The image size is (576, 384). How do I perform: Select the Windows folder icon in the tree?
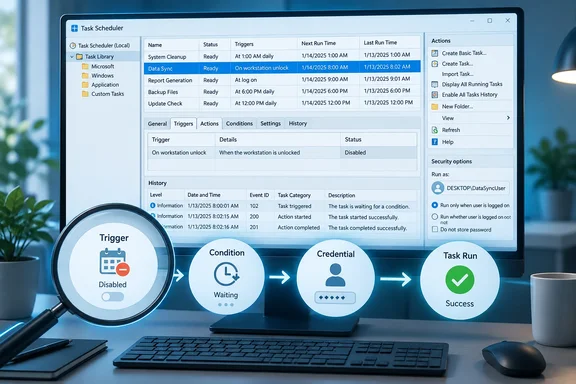coord(85,76)
